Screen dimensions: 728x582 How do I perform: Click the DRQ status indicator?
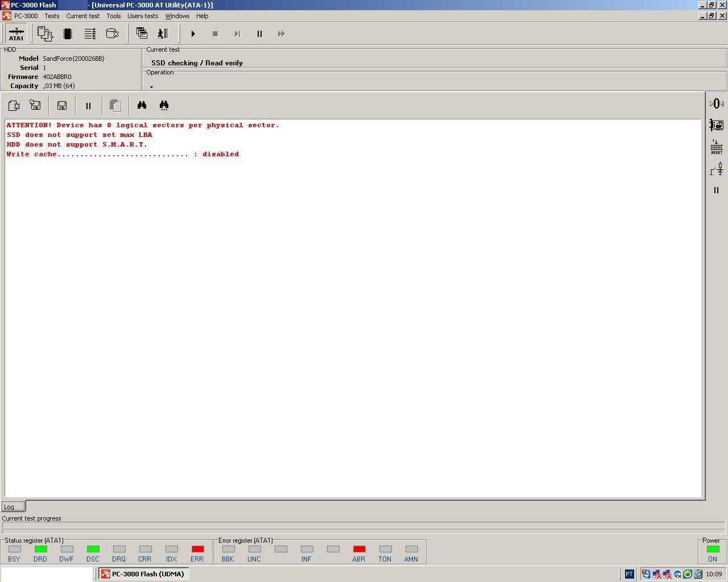coord(119,549)
